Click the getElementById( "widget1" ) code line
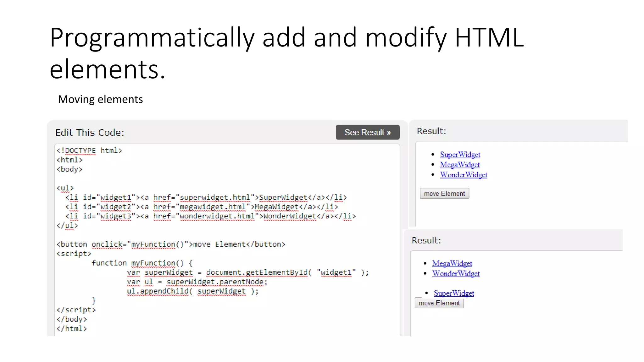The image size is (644, 362). pos(248,272)
